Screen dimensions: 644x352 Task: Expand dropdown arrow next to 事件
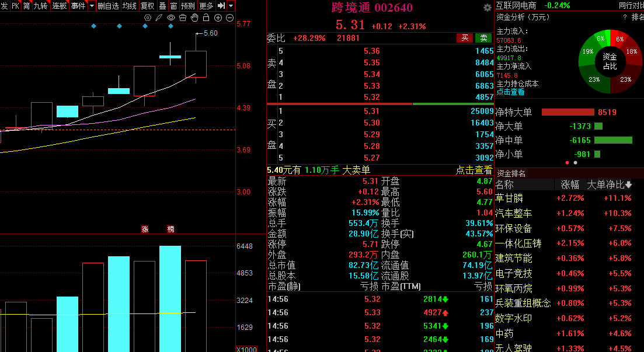click(x=92, y=6)
